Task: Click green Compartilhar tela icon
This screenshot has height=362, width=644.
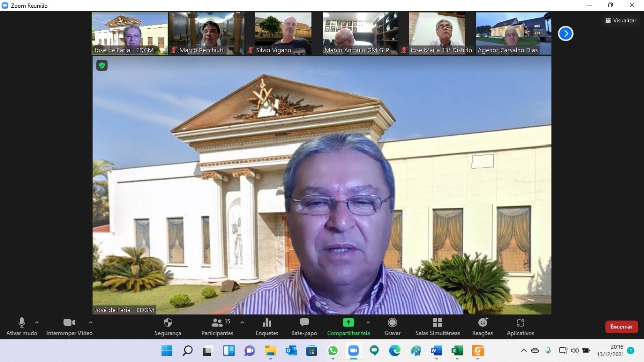Action: coord(348,323)
